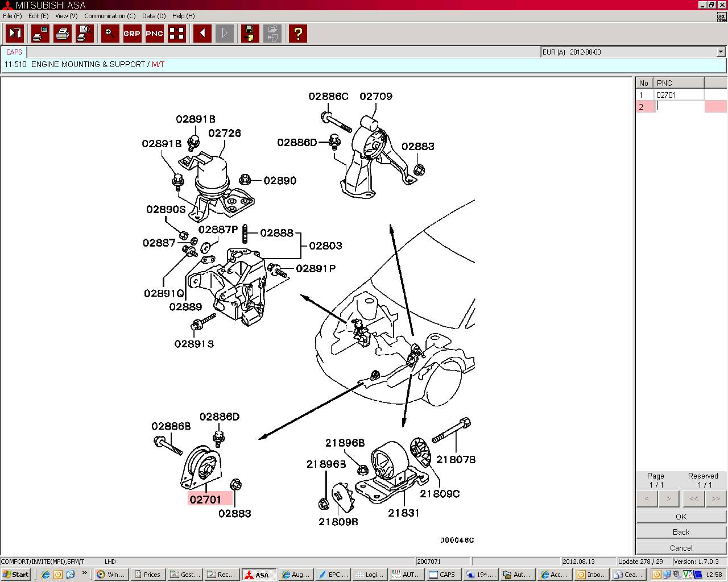
Task: Click the reserved '<<' button
Action: coord(694,499)
